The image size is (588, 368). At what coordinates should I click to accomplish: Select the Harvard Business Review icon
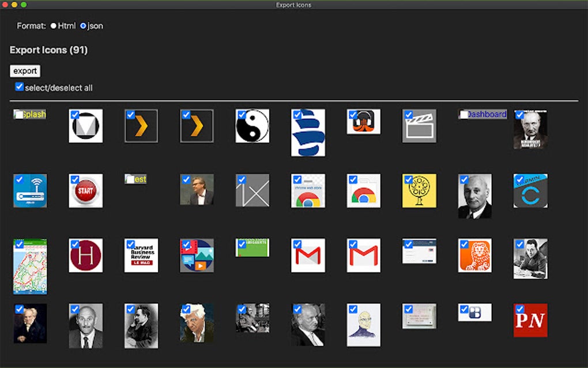pos(141,256)
